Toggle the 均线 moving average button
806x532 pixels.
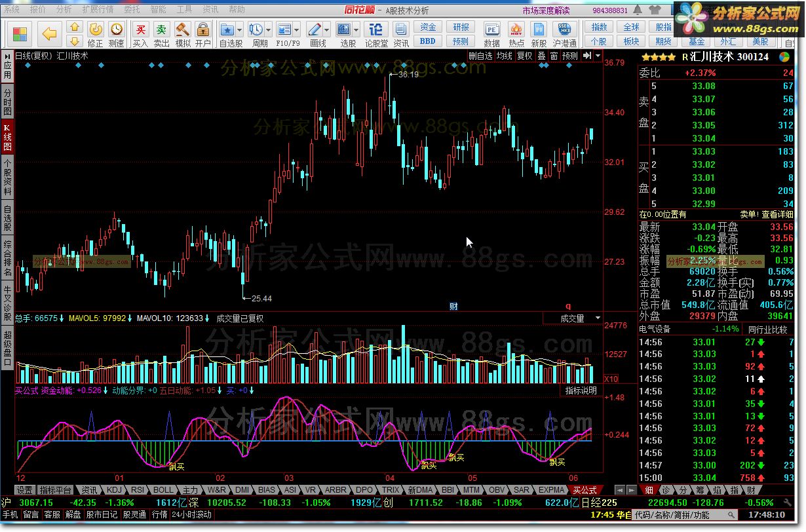504,56
